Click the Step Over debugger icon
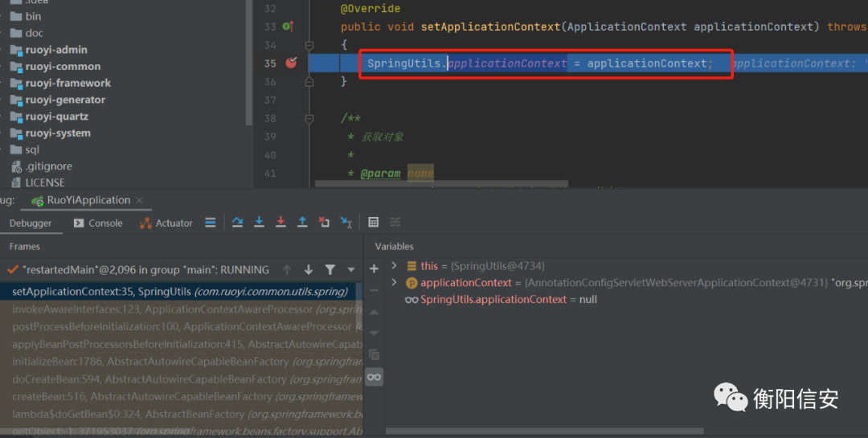Viewport: 868px width, 438px height. [x=237, y=222]
